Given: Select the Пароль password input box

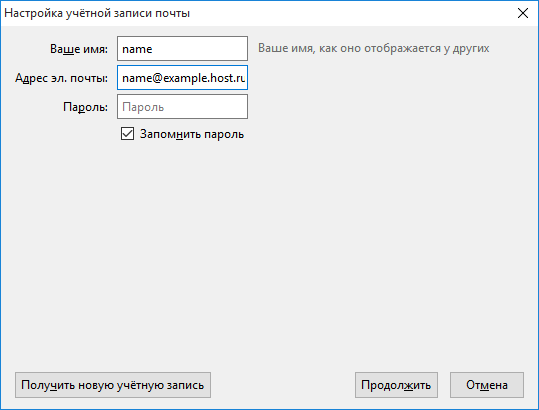Looking at the screenshot, I should point(182,107).
